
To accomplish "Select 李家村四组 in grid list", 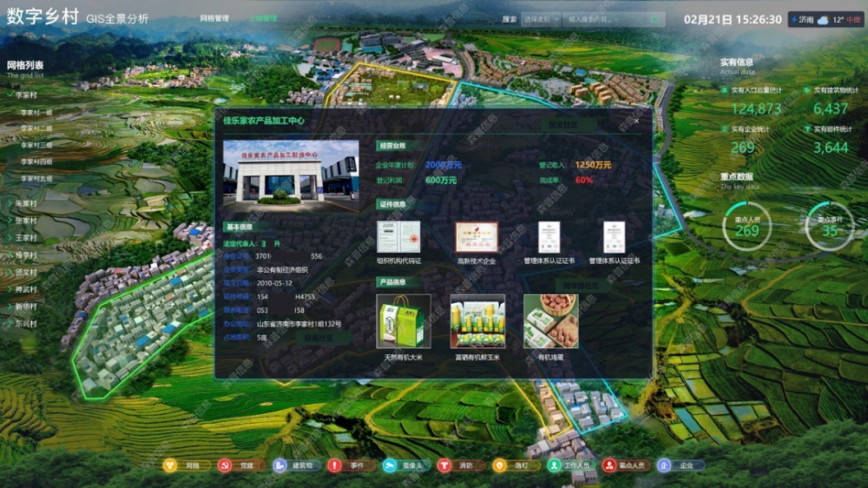I will [36, 162].
